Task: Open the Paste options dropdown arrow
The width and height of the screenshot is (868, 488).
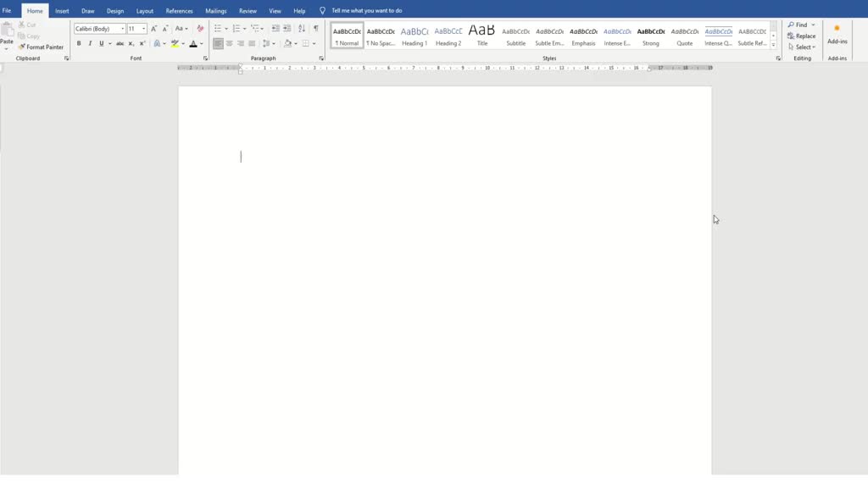Action: (x=7, y=48)
